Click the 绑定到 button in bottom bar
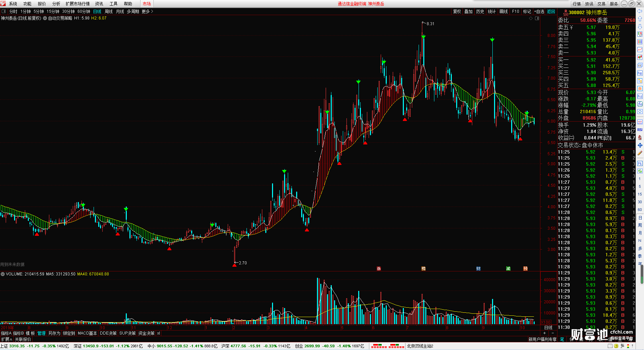The height and width of the screenshot is (350, 644). [69, 333]
